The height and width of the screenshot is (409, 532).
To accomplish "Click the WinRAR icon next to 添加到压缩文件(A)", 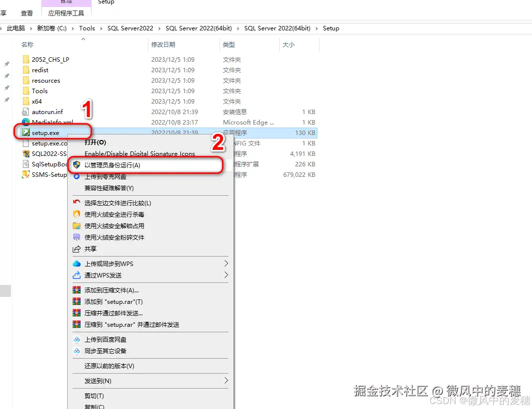I will click(x=78, y=288).
